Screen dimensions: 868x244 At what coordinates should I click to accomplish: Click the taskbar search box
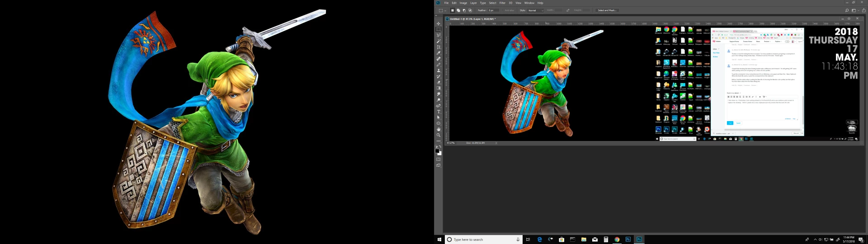[484, 239]
